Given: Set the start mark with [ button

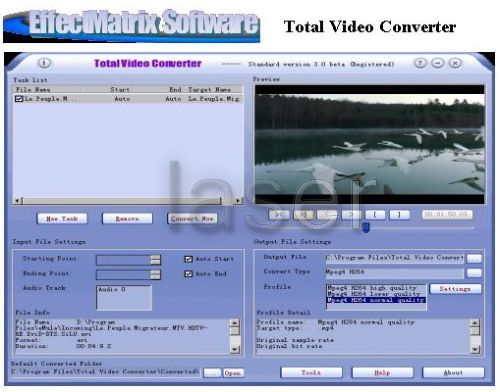Looking at the screenshot, I should pyautogui.click(x=375, y=215).
